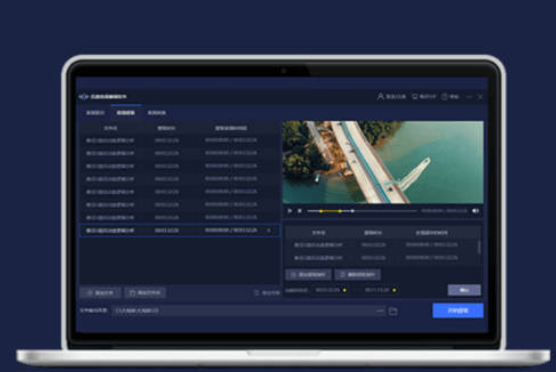Mute audio using the speaker icon

point(476,211)
